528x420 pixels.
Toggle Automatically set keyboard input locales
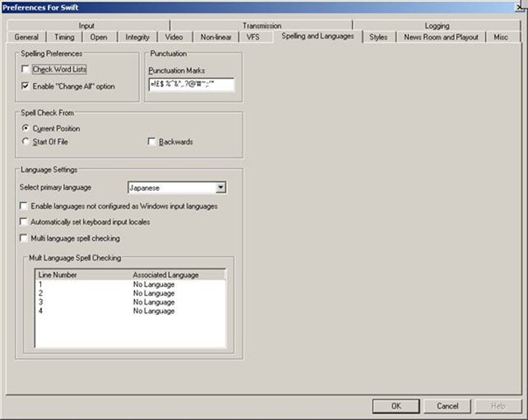pyautogui.click(x=24, y=222)
